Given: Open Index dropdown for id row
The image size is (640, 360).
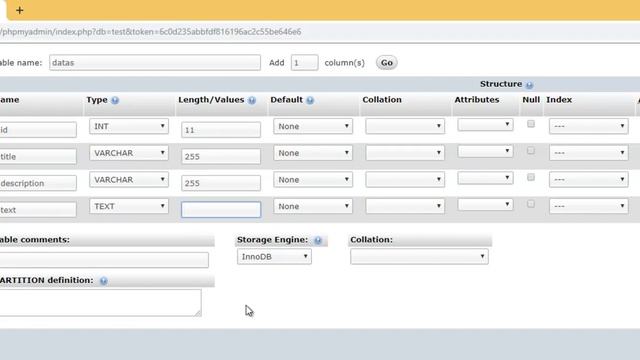Looking at the screenshot, I should pyautogui.click(x=589, y=126).
